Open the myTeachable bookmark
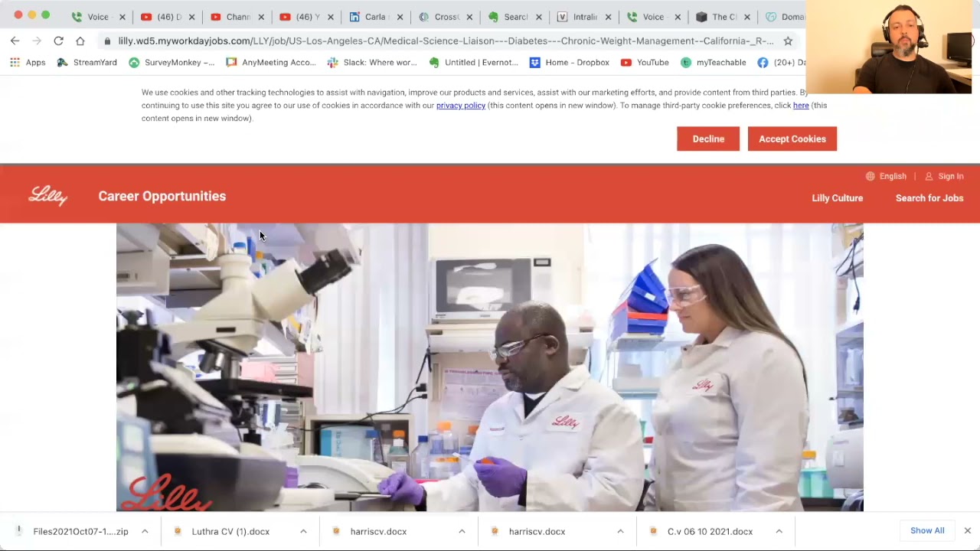Screen dimensions: 980x551 pos(713,62)
